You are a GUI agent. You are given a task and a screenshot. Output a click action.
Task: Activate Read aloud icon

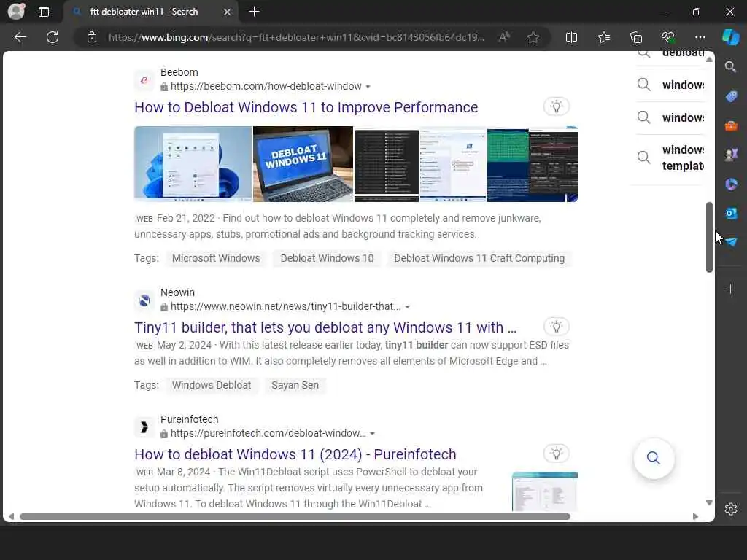coord(504,37)
